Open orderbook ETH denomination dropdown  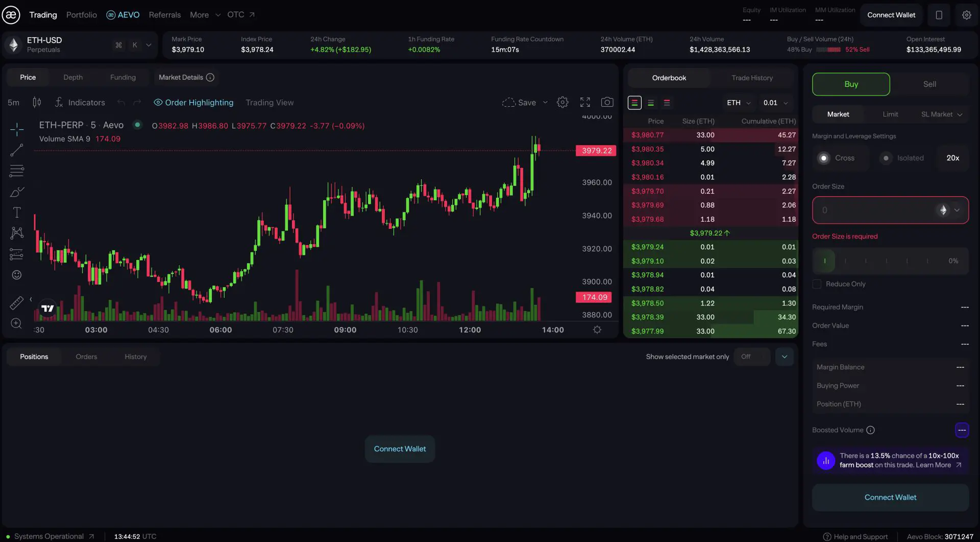point(739,103)
